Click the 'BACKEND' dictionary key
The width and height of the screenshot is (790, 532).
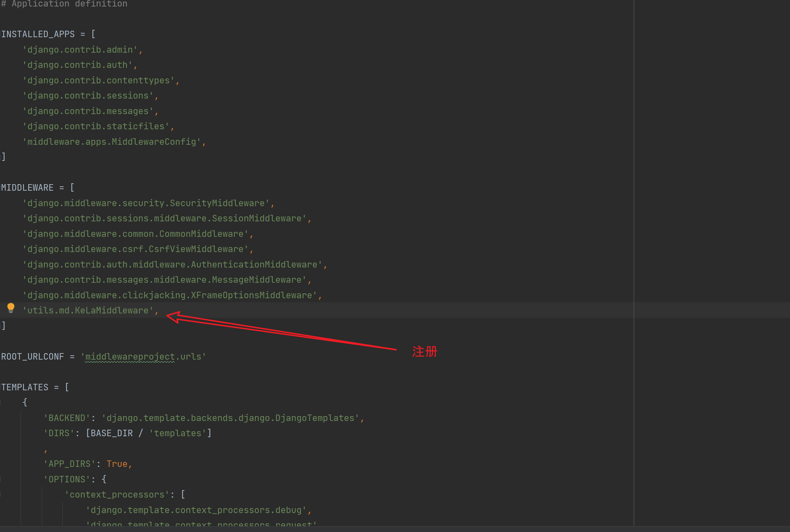click(x=67, y=418)
